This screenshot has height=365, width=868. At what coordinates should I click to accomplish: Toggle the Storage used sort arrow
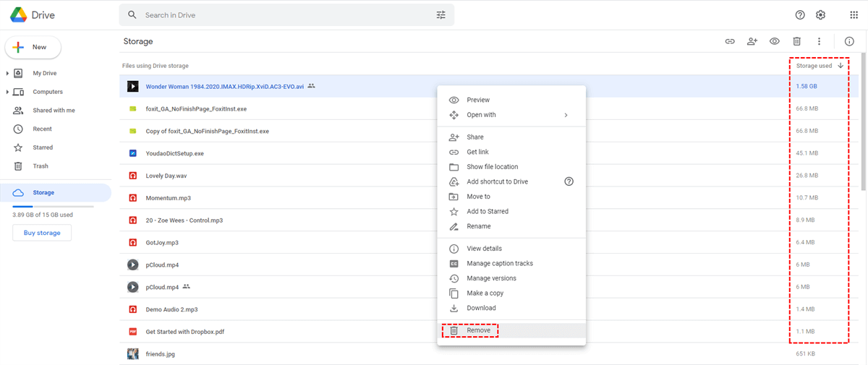[x=841, y=66]
